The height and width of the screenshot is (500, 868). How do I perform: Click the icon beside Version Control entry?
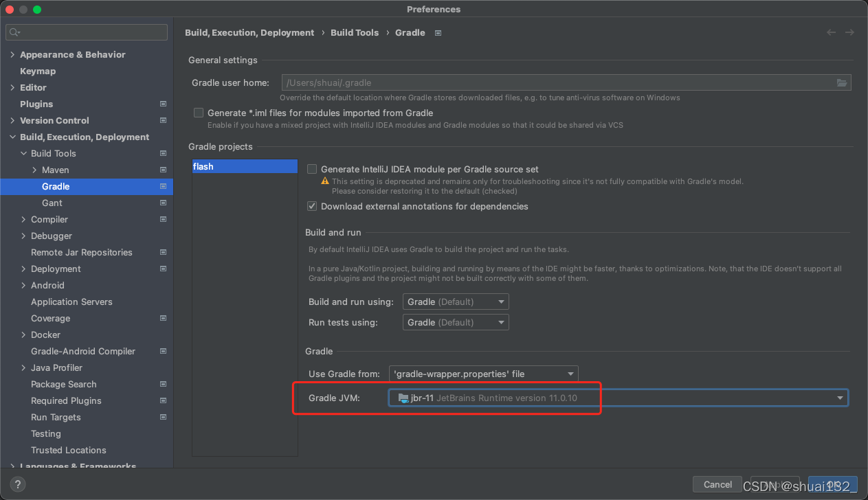click(x=163, y=120)
